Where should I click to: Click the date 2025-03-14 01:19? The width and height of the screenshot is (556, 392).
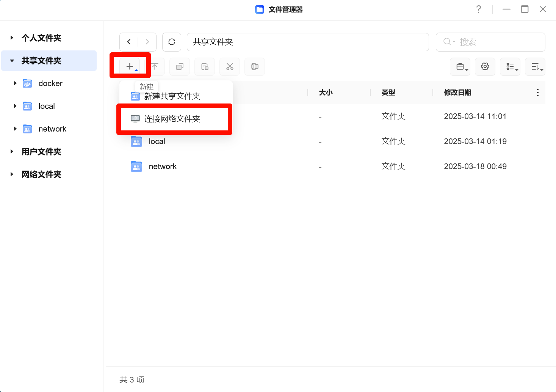(475, 141)
